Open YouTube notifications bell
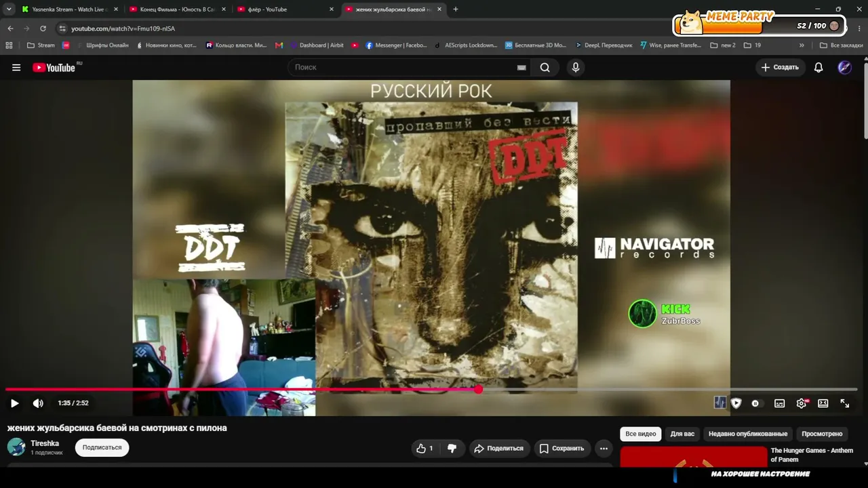 [x=818, y=67]
